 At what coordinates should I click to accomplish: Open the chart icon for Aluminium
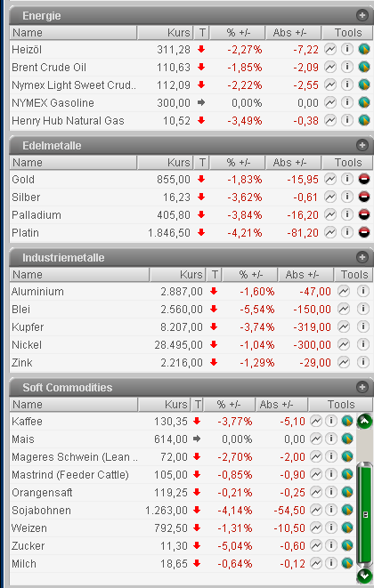(344, 291)
